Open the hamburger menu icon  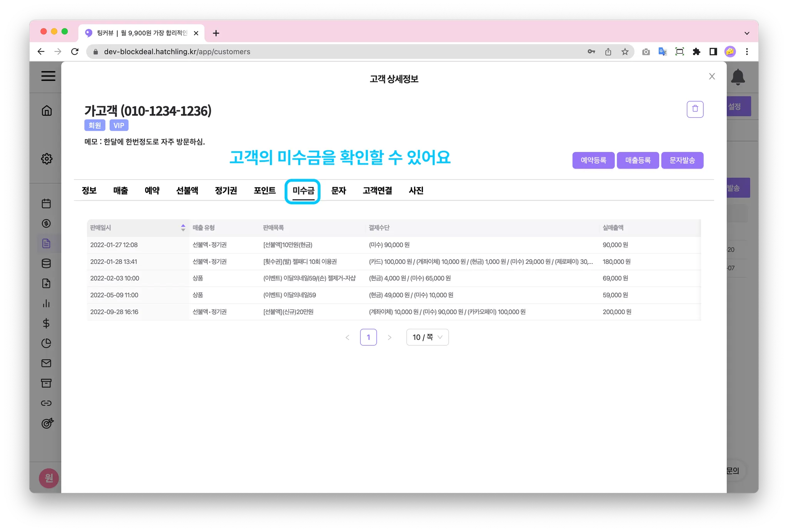click(48, 76)
